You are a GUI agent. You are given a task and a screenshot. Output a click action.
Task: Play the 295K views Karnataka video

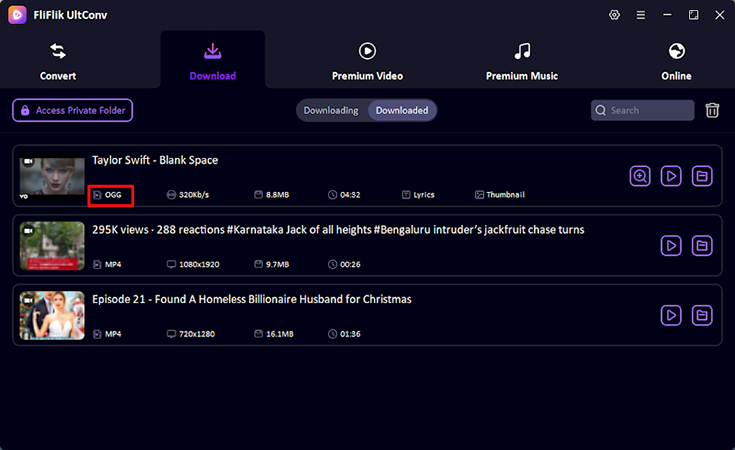point(671,246)
